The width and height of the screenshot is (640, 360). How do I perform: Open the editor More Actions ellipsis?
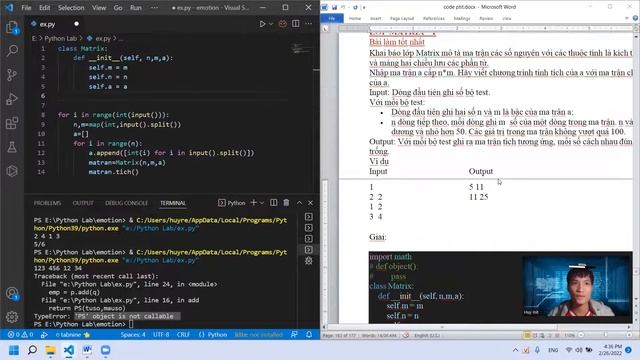pos(309,24)
